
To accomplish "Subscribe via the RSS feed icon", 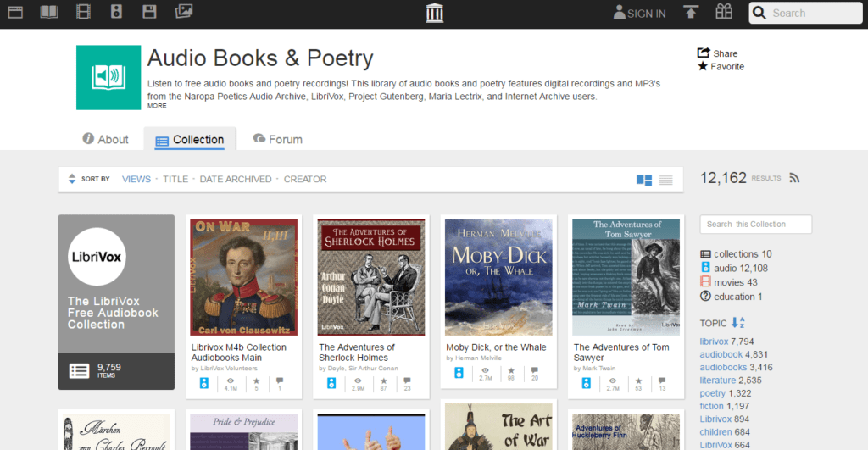I will coord(794,178).
